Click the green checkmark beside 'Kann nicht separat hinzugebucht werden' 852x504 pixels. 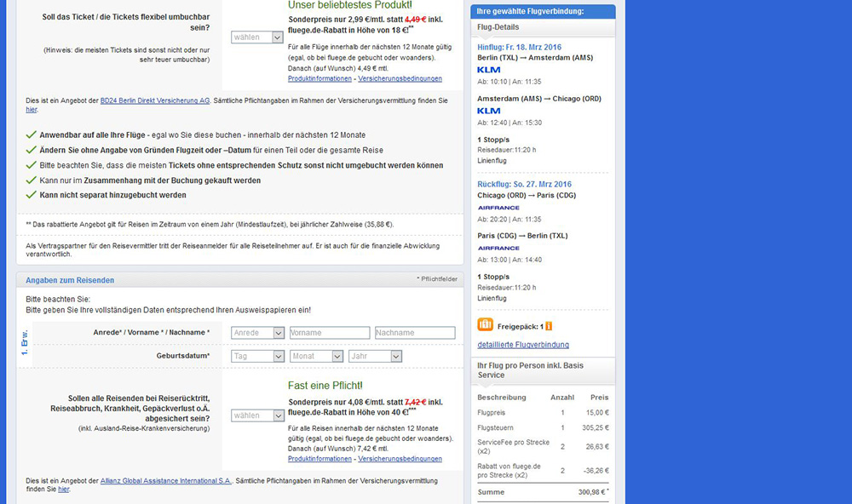click(32, 195)
